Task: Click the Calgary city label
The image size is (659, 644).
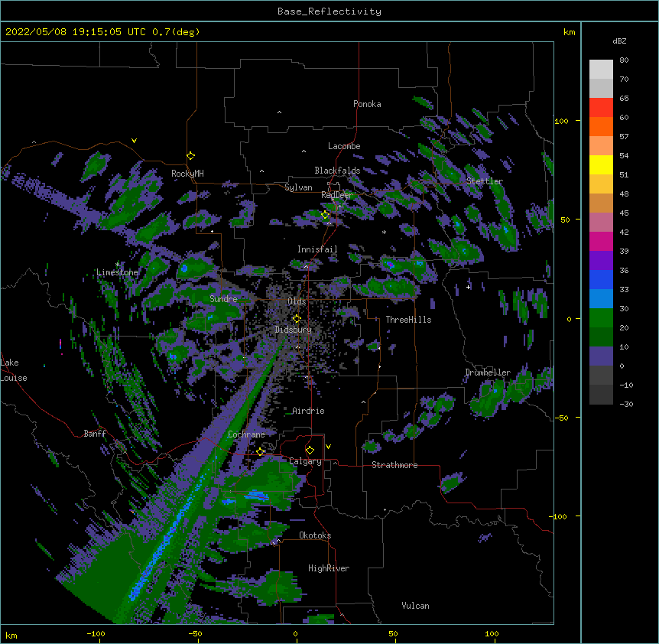Action: [x=306, y=461]
